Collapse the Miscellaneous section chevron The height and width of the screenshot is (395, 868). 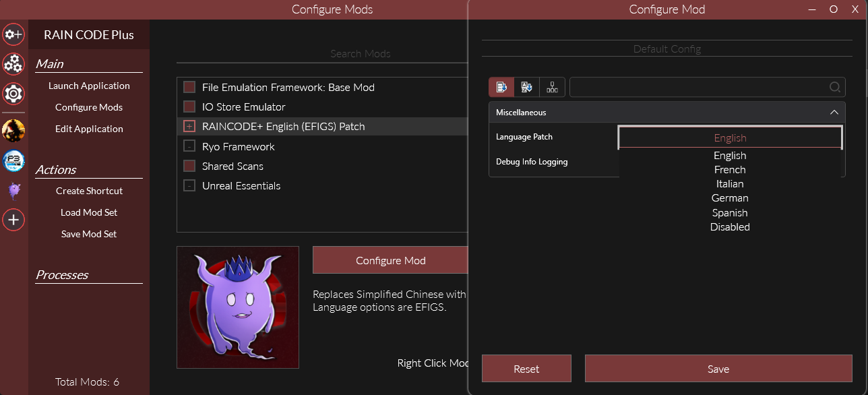(834, 112)
